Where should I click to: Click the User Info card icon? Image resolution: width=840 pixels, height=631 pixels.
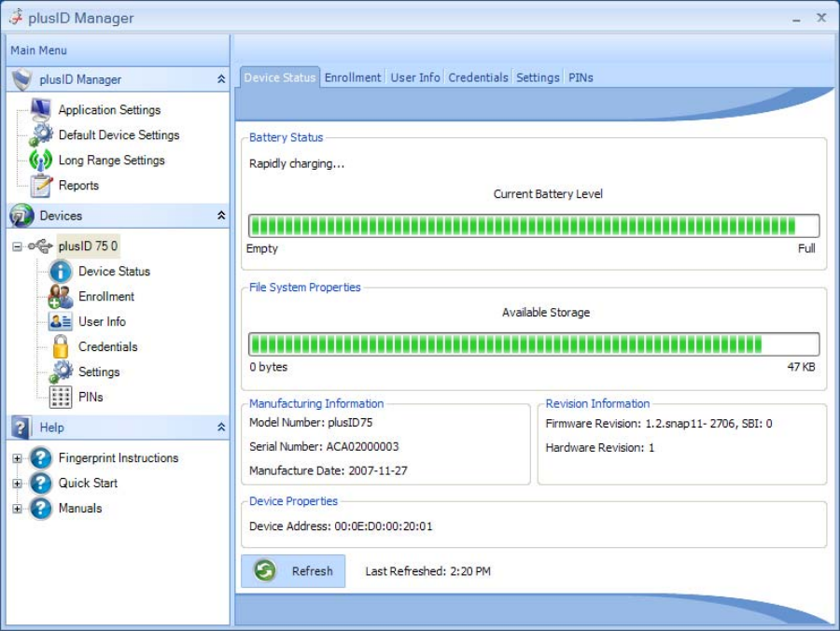(60, 321)
